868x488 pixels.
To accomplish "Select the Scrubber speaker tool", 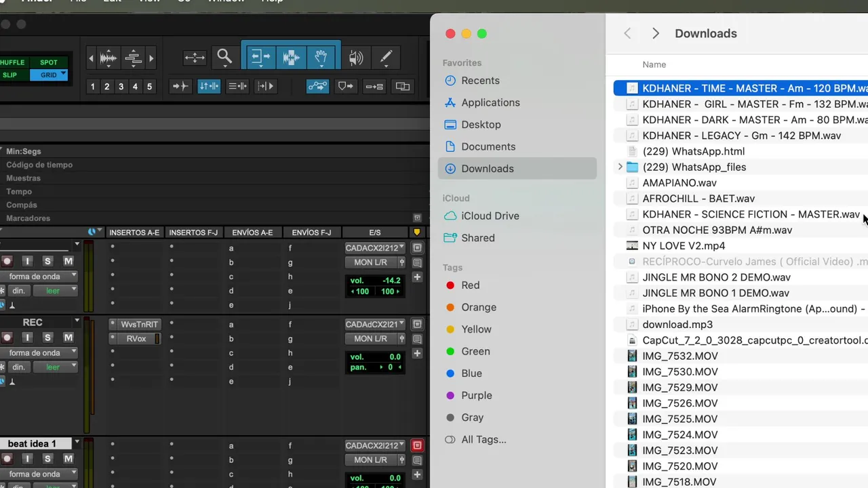I will pyautogui.click(x=355, y=58).
